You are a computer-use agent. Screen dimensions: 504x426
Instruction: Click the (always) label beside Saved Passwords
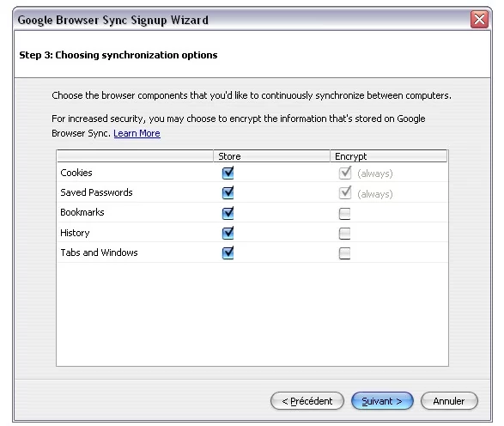[375, 194]
